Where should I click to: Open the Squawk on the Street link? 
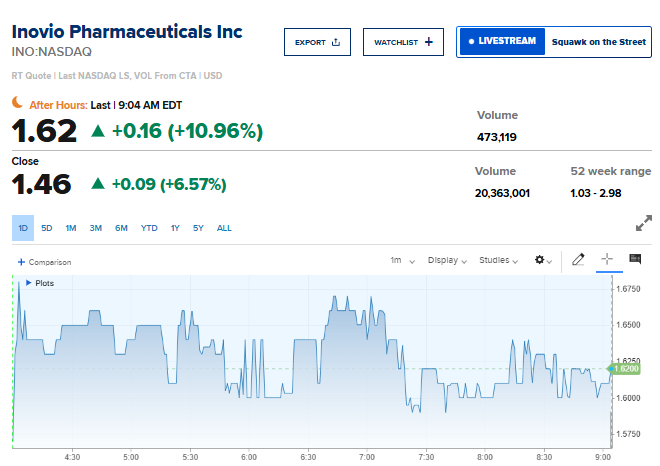tap(599, 42)
